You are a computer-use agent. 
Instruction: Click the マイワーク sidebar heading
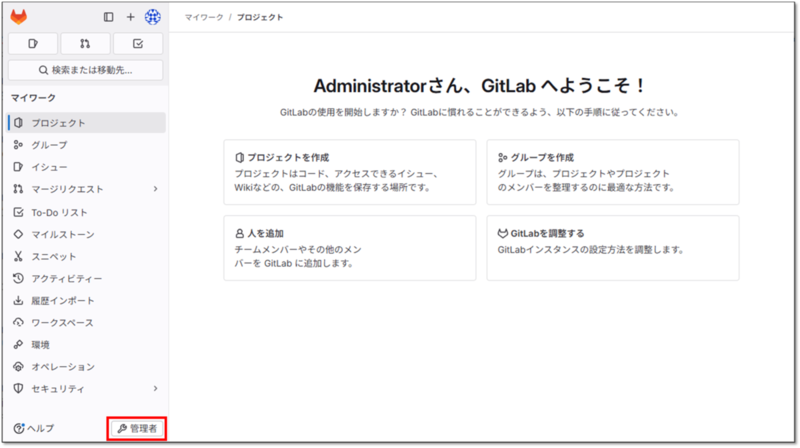click(x=34, y=98)
